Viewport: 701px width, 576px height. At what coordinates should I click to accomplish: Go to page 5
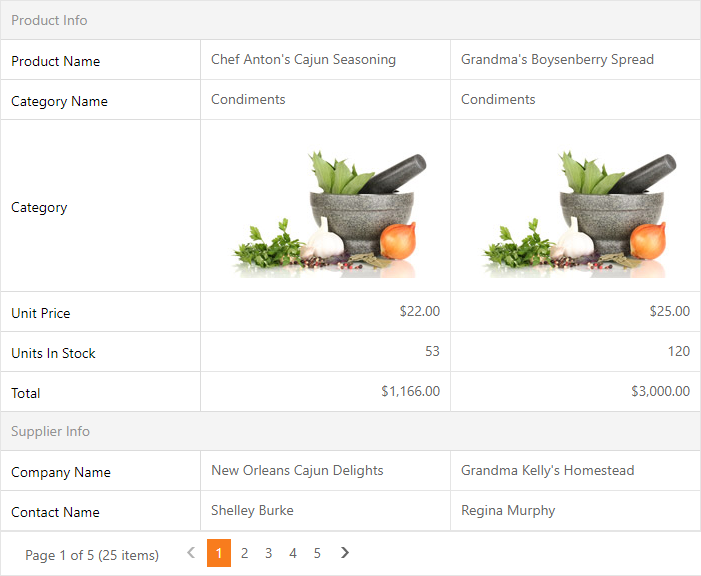tap(317, 553)
